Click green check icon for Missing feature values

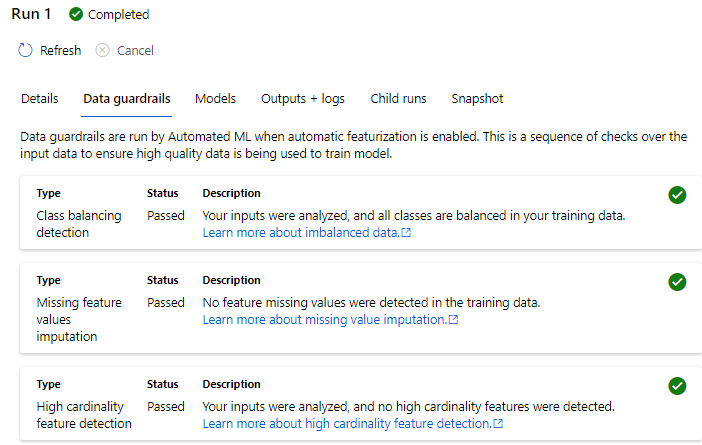pos(677,282)
